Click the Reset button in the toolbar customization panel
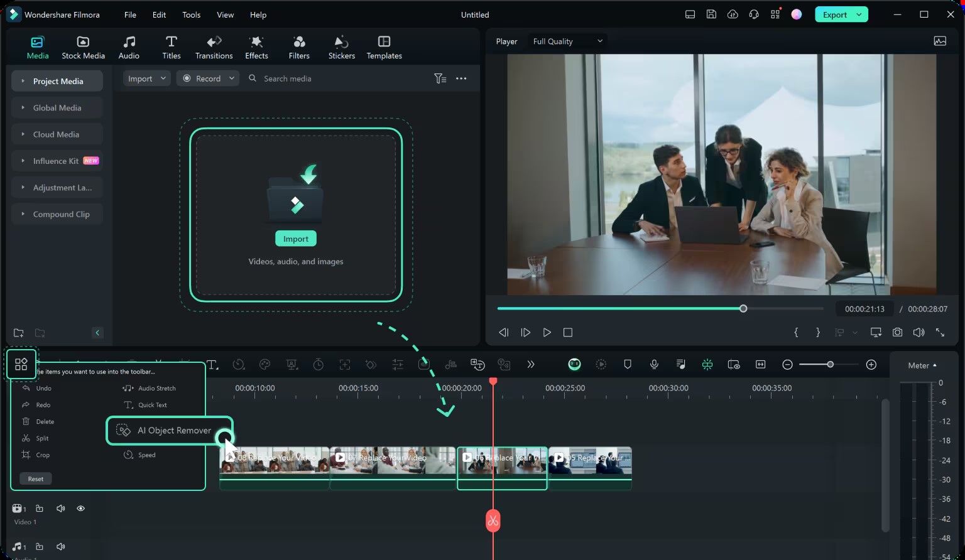Screen dimensions: 965x560 [35, 478]
